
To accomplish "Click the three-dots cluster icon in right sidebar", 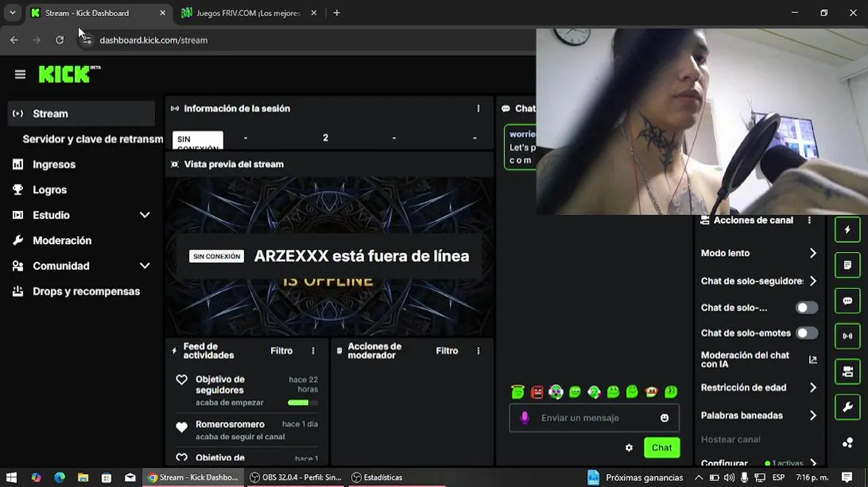I will [x=847, y=443].
